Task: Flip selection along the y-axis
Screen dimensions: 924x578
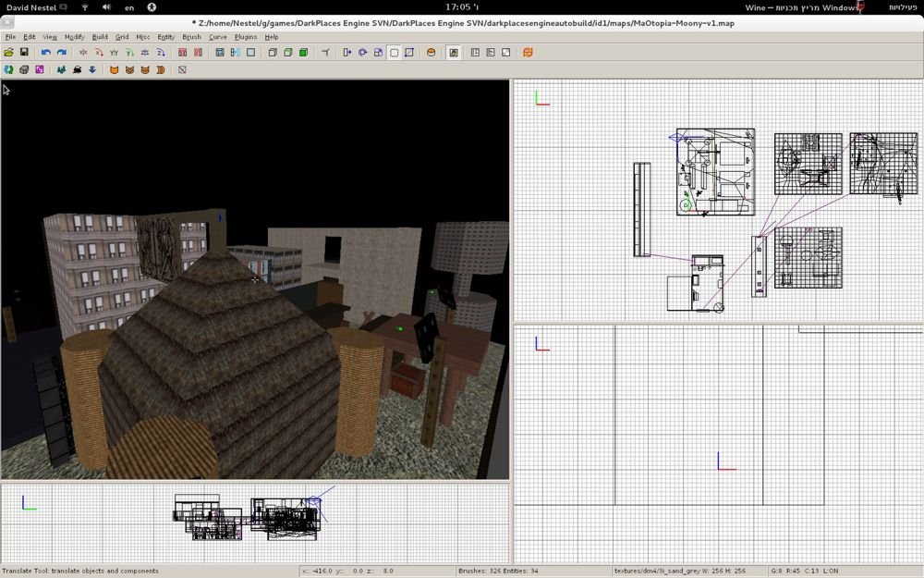Action: (115, 53)
